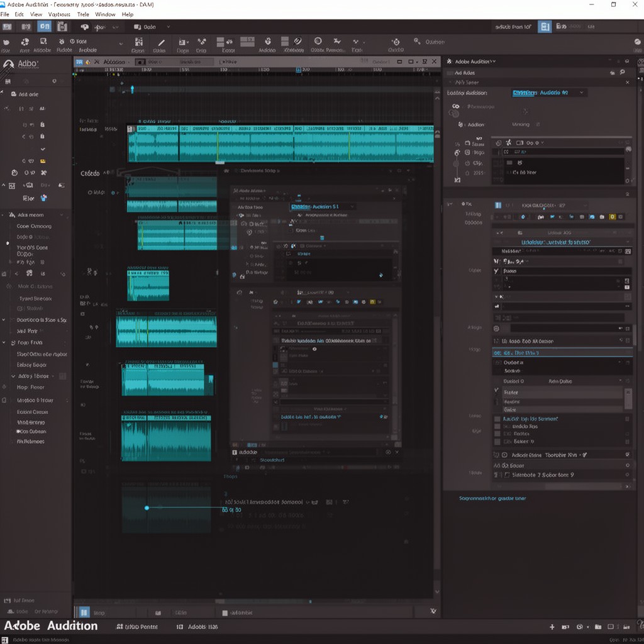The height and width of the screenshot is (644, 644).
Task: Click the crosshair target tool icon in toolbar
Action: click(x=396, y=42)
